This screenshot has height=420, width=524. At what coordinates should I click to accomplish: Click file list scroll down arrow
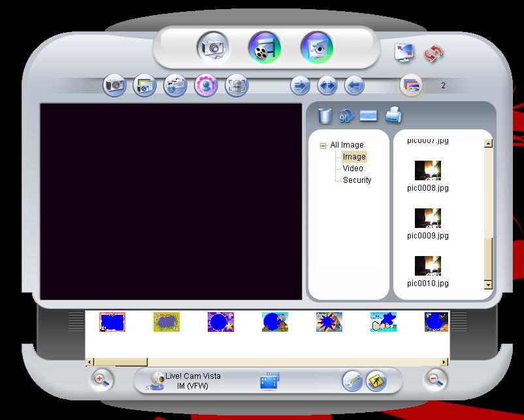click(x=488, y=285)
